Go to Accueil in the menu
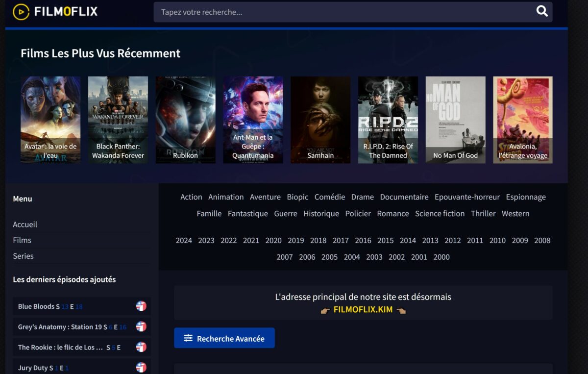 point(25,224)
